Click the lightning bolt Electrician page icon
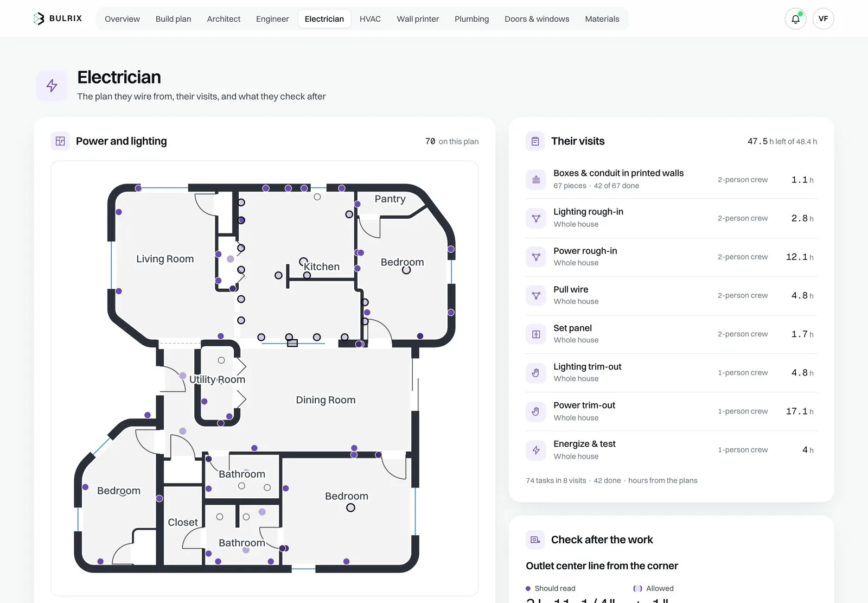The height and width of the screenshot is (603, 868). 52,86
